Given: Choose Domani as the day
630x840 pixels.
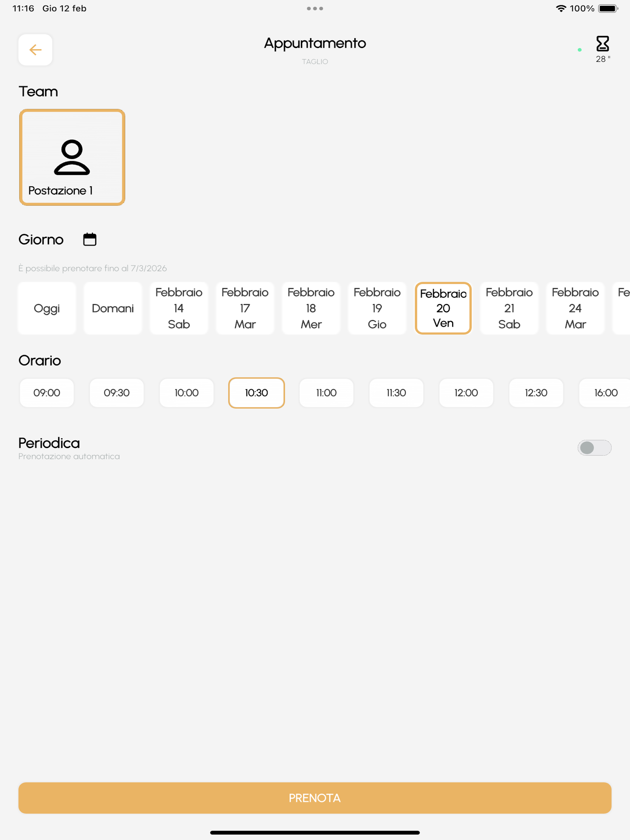Looking at the screenshot, I should point(113,308).
